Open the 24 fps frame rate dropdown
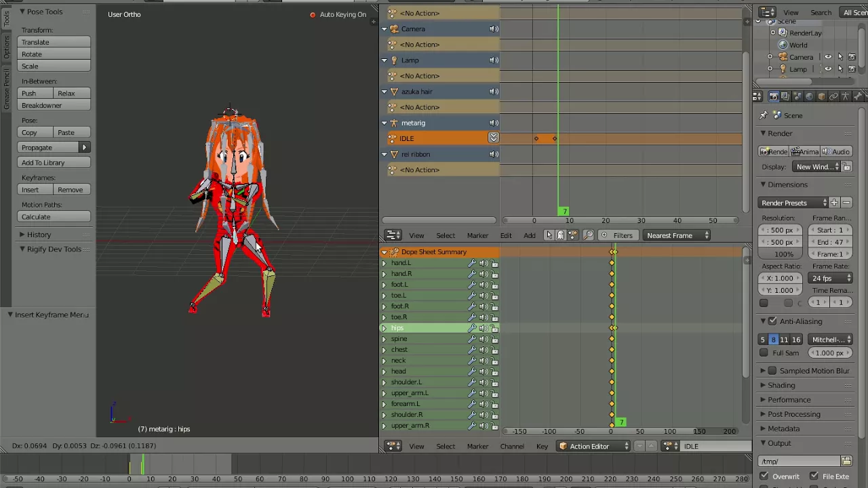This screenshot has height=488, width=868. point(831,279)
